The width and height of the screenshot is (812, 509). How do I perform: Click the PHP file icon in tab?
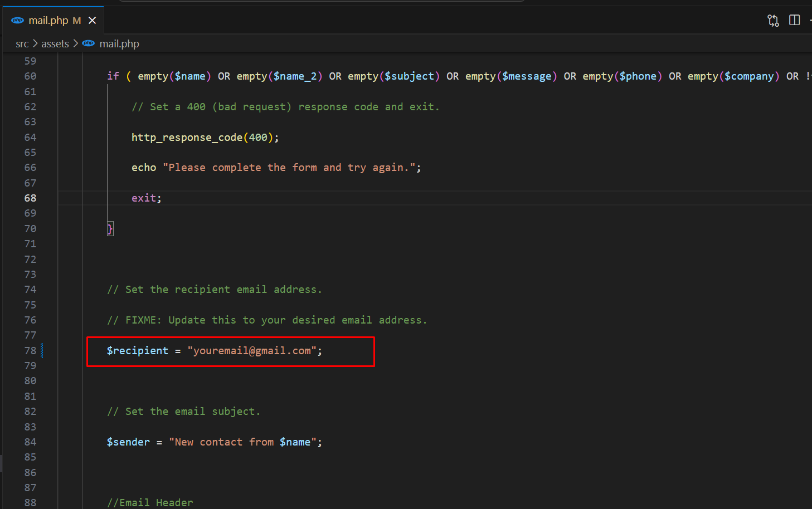click(17, 21)
